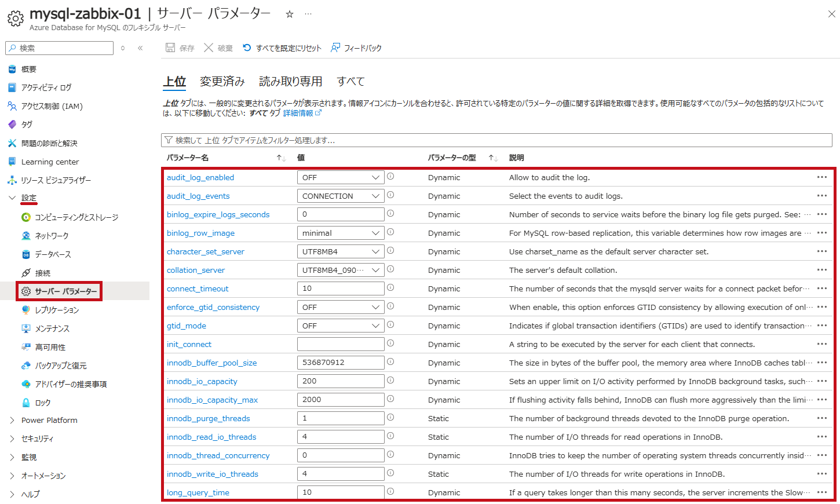Screen dimensions: 840x504
Task: Open 詳細情報 link
Action: coord(302,113)
